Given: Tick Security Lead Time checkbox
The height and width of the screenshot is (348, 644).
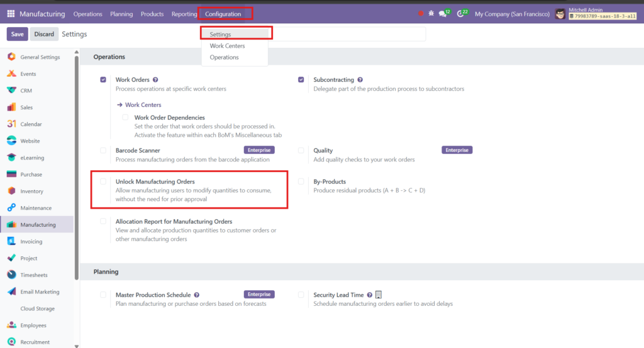Looking at the screenshot, I should tap(301, 295).
